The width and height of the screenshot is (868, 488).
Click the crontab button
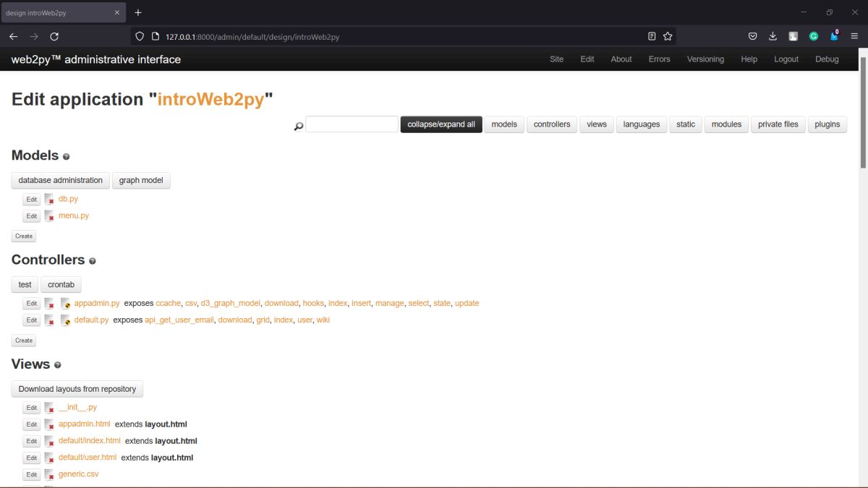coord(61,285)
